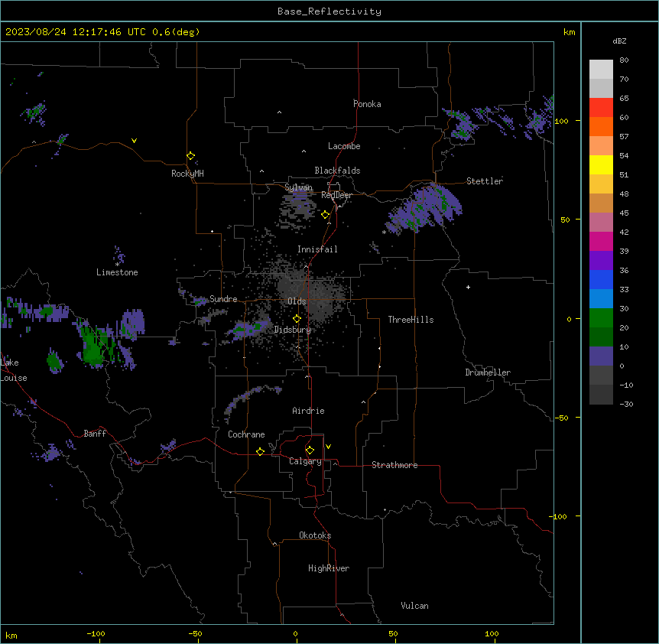Click the Cochrane town label
659x644 pixels.
pyautogui.click(x=246, y=434)
